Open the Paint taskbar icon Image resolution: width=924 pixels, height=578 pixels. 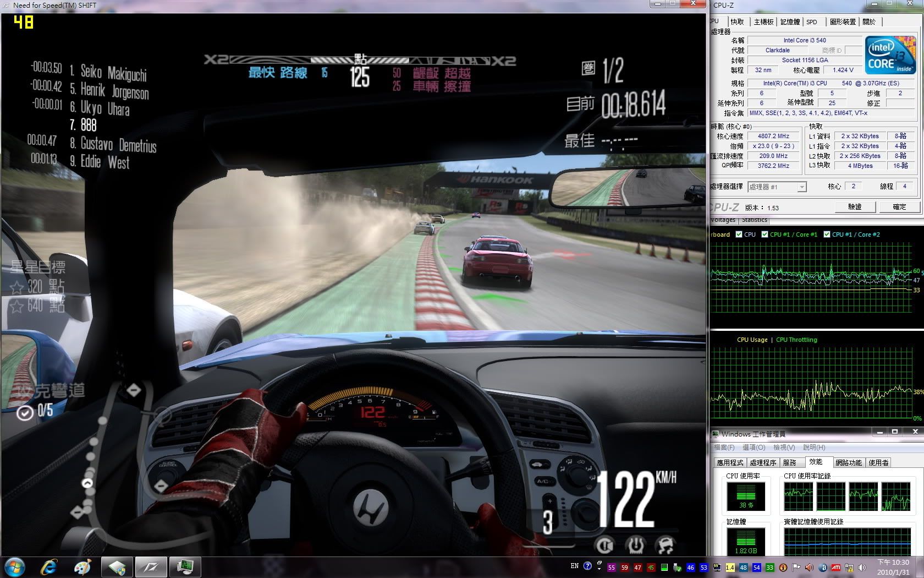coord(82,567)
